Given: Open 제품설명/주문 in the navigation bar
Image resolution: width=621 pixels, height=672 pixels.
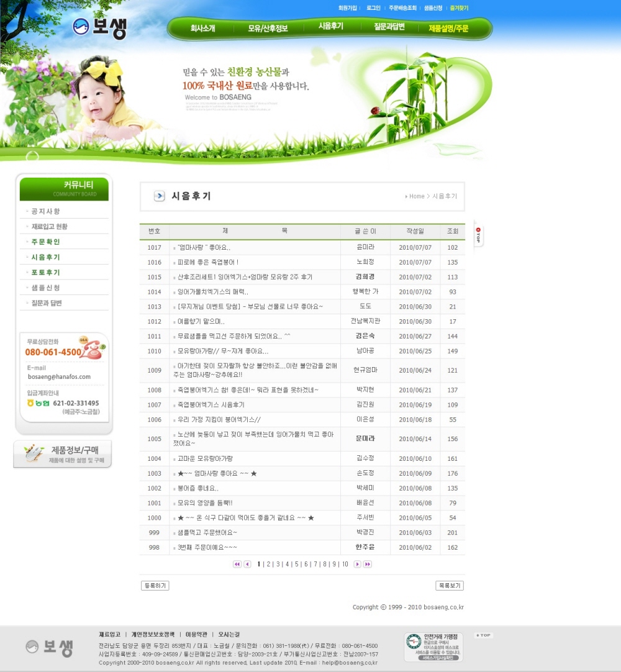Looking at the screenshot, I should pyautogui.click(x=448, y=28).
